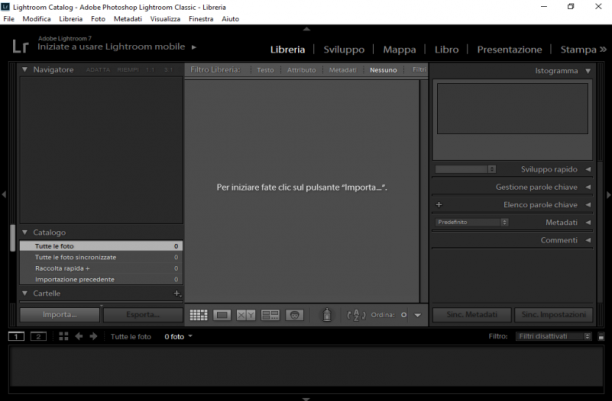Screen dimensions: 612x401
Task: Expand the Elenco parole chiave panel
Action: [x=588, y=205]
